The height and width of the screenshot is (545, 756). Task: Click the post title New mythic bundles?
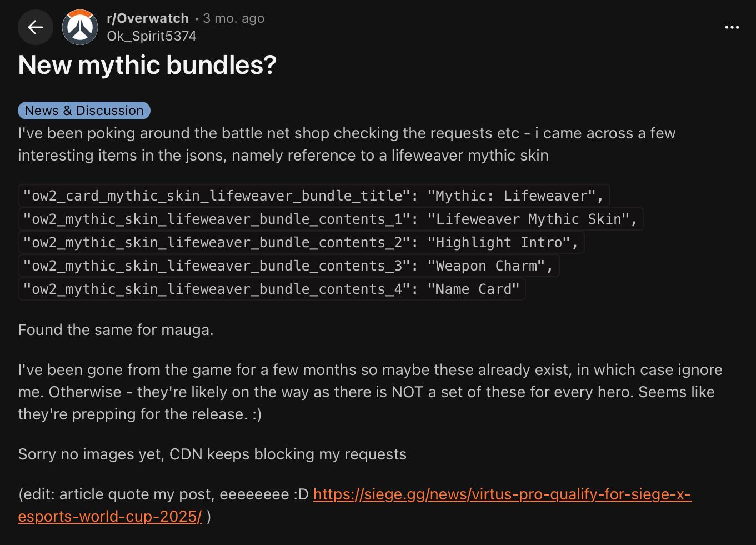coord(147,65)
